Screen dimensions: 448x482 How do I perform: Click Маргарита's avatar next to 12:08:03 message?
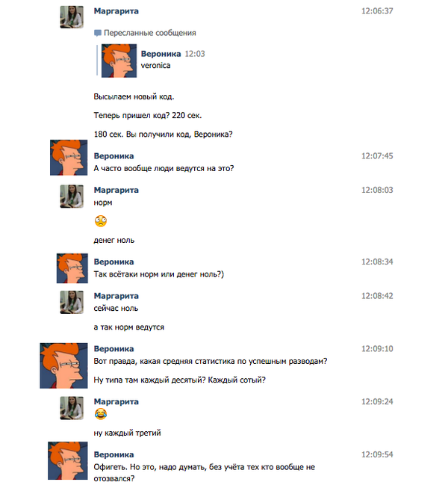click(x=72, y=197)
